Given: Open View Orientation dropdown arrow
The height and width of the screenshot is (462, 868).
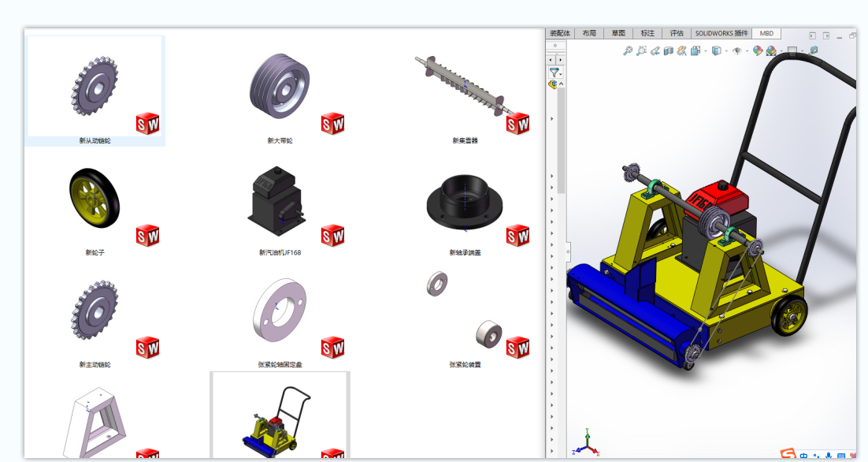Looking at the screenshot, I should pyautogui.click(x=705, y=51).
